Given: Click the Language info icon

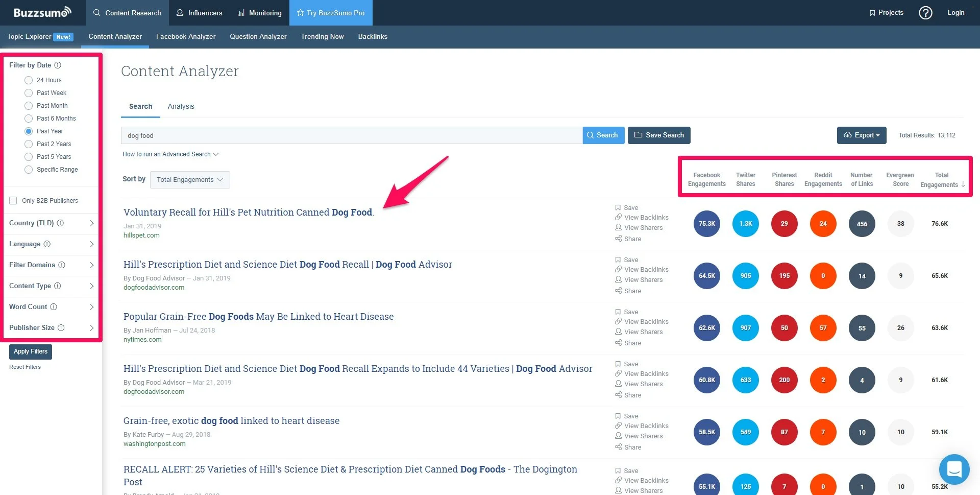Looking at the screenshot, I should pos(47,244).
